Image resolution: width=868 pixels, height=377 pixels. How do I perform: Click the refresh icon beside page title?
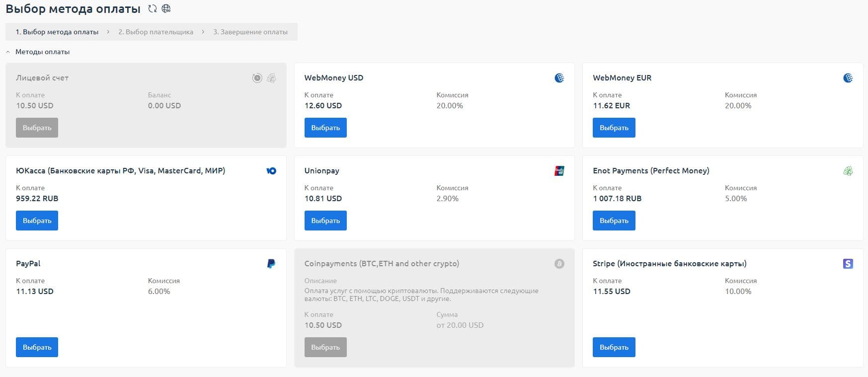[x=153, y=8]
